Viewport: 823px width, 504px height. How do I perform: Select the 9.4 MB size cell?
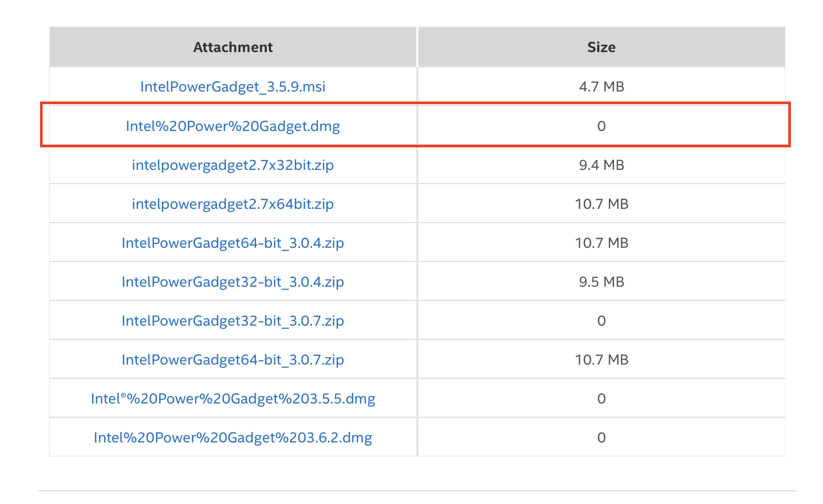(x=601, y=165)
